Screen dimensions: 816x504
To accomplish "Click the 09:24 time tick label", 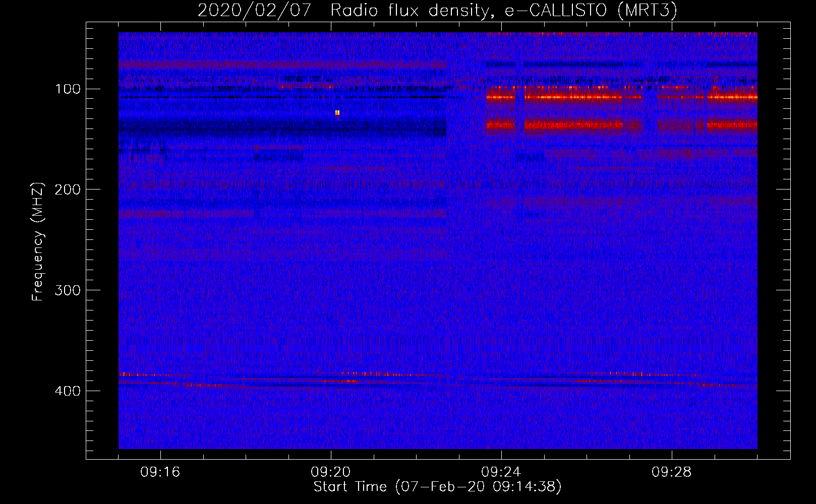I will click(501, 472).
